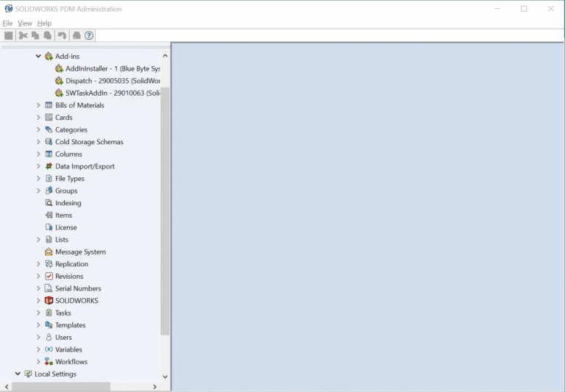The width and height of the screenshot is (565, 392).
Task: Expand the Bills of Materials node
Action: click(x=38, y=105)
